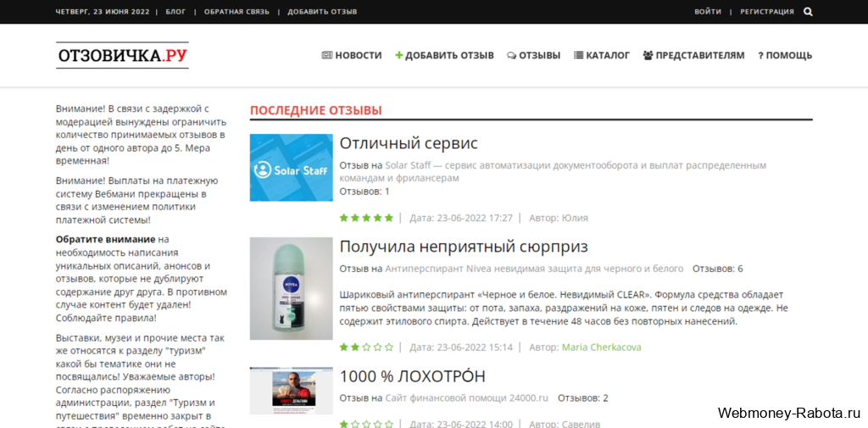Screen dimensions: 868x428
Task: Open Антиперспирант Nivea product link
Action: coord(534,269)
